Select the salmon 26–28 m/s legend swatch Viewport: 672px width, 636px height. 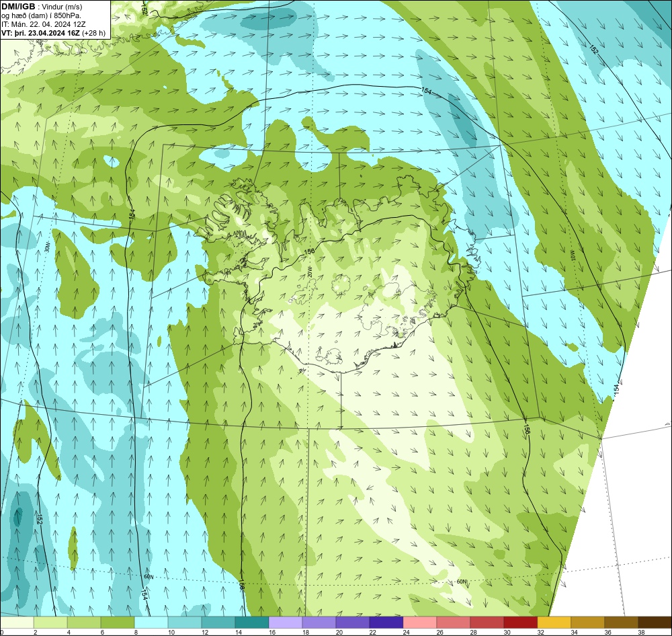point(454,623)
